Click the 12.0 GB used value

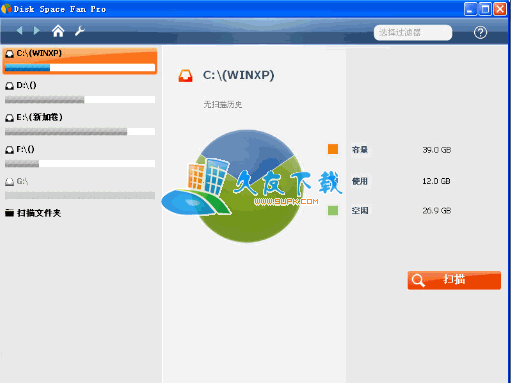(437, 181)
